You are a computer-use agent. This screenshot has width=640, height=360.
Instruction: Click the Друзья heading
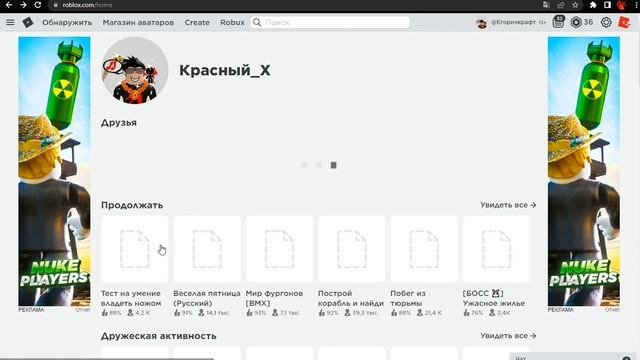point(119,122)
